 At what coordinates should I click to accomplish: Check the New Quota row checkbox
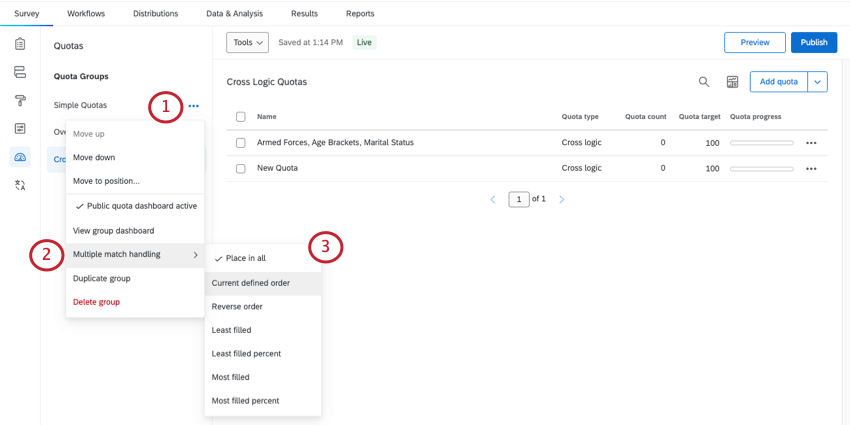click(241, 168)
